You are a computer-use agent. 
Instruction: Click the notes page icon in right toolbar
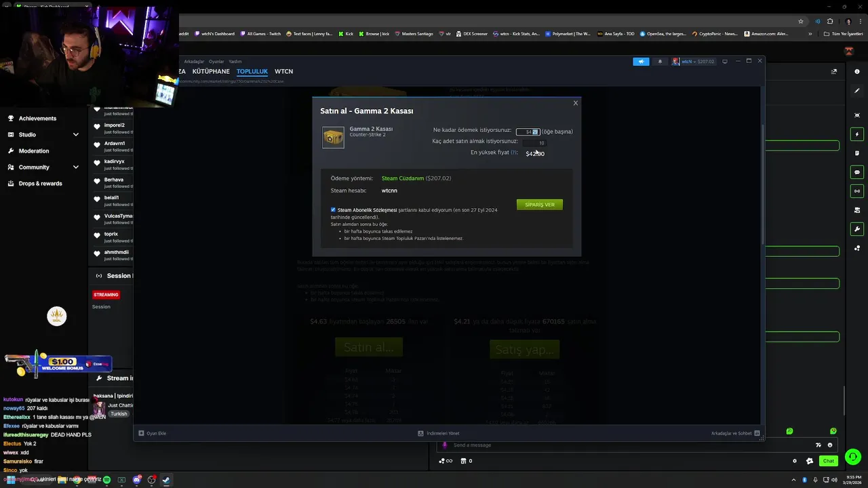tap(857, 153)
